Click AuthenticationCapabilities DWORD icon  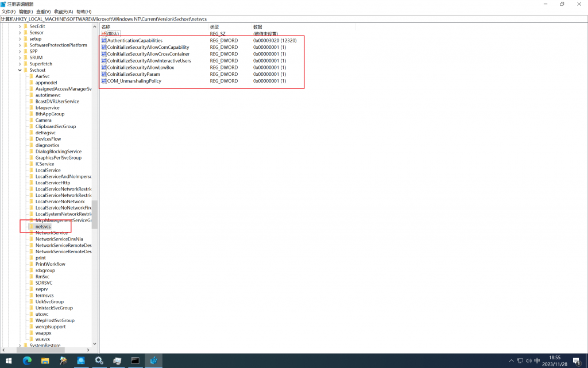[104, 40]
